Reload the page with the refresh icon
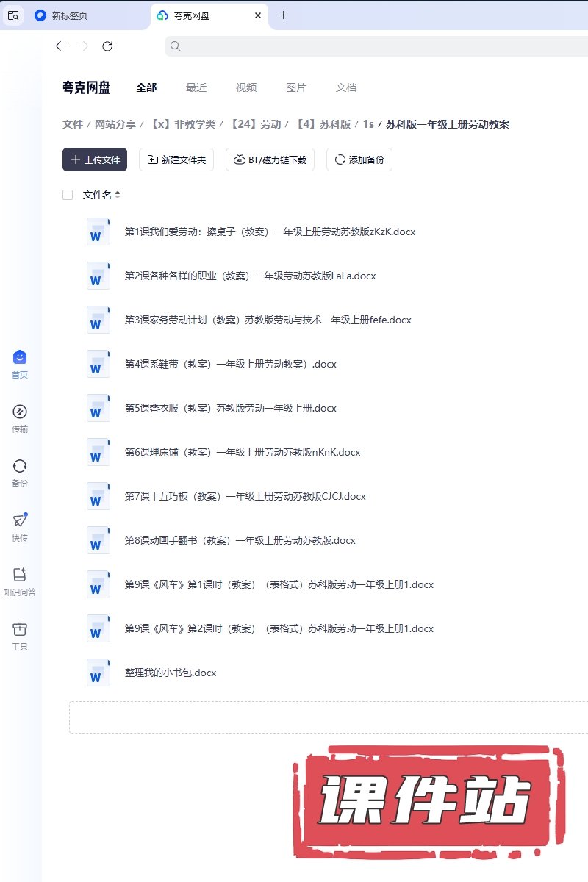 coord(107,46)
